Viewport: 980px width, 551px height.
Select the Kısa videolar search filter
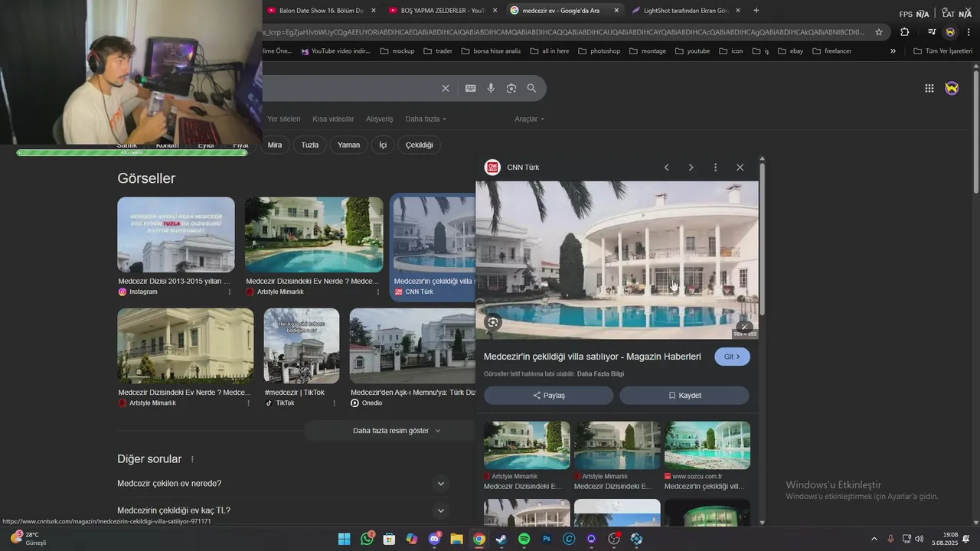coord(333,119)
